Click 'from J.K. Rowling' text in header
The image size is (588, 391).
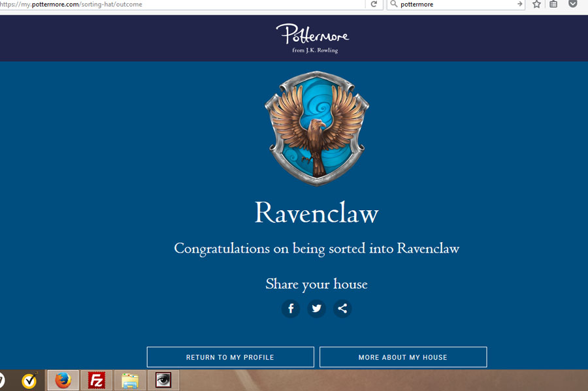315,50
